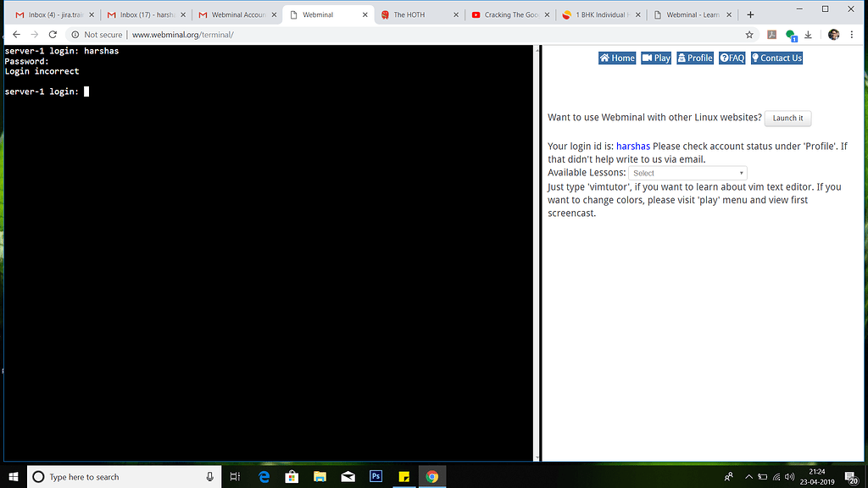
Task: Open Chrome downloads via the download icon
Action: pyautogui.click(x=807, y=35)
